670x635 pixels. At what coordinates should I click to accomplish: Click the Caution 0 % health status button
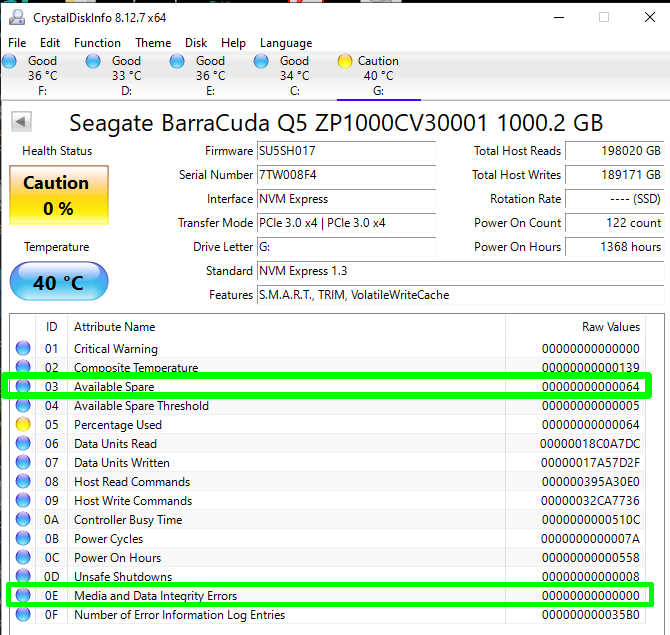pos(59,195)
